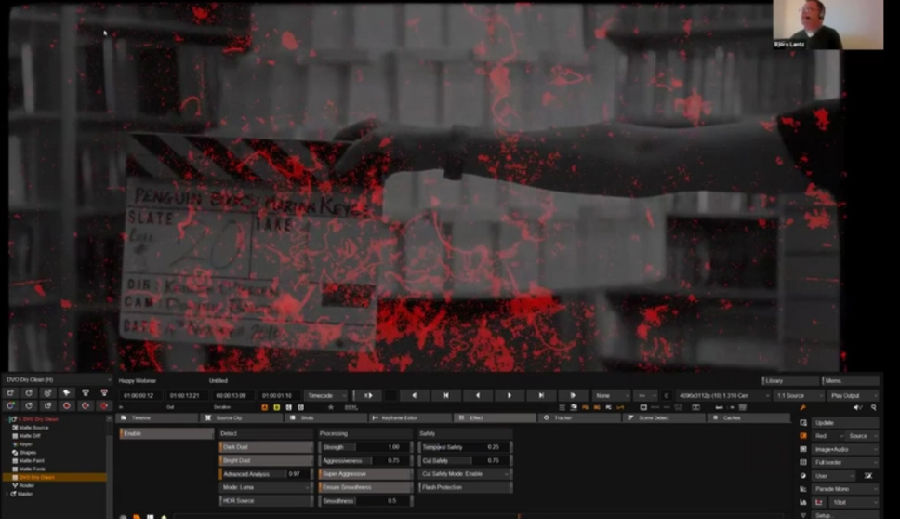Switch to the Source Clip tab

click(x=241, y=418)
